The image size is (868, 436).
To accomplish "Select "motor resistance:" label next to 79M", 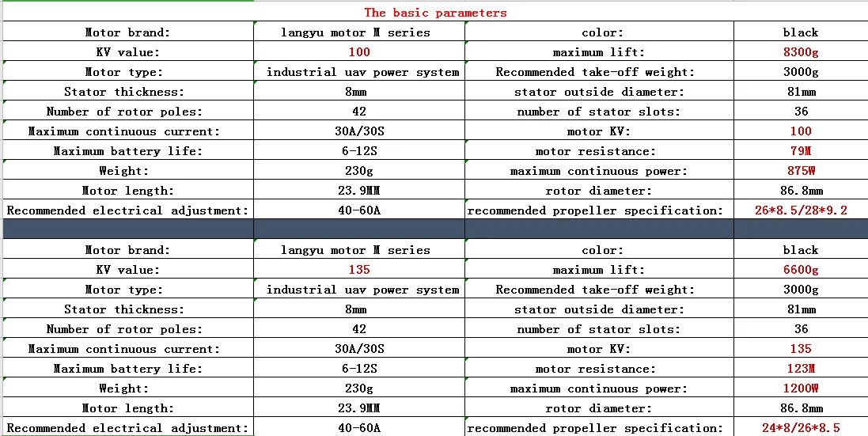I will pyautogui.click(x=595, y=151).
